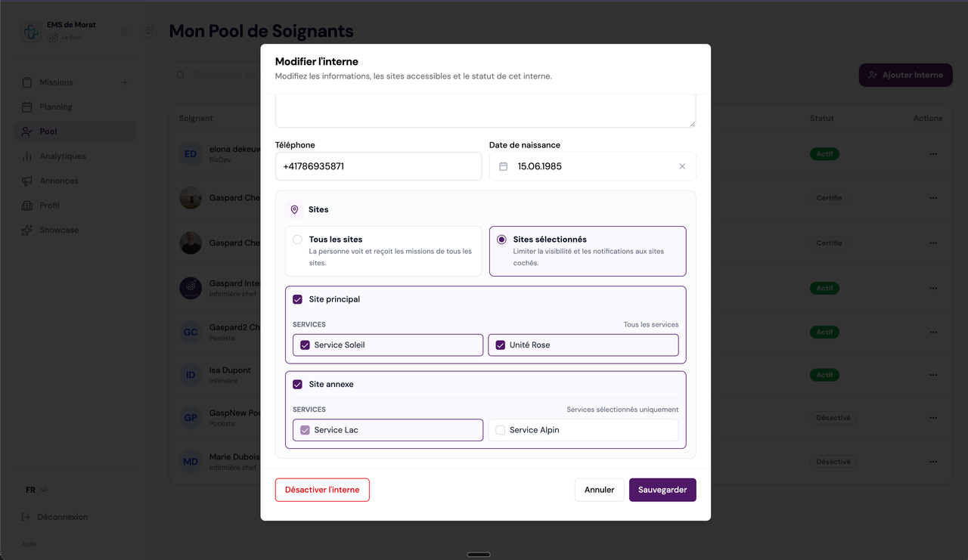Image resolution: width=968 pixels, height=560 pixels.
Task: Click the Analytiques chart icon in sidebar
Action: [27, 156]
